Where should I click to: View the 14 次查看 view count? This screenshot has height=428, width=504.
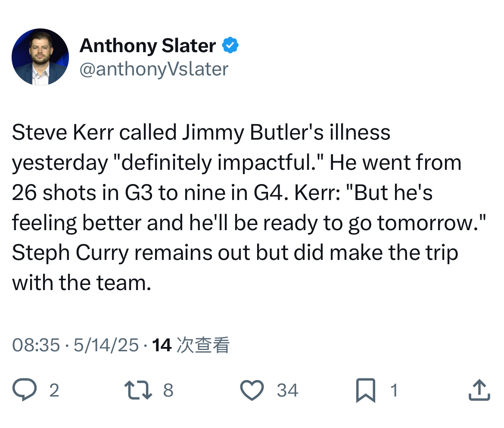coord(191,345)
